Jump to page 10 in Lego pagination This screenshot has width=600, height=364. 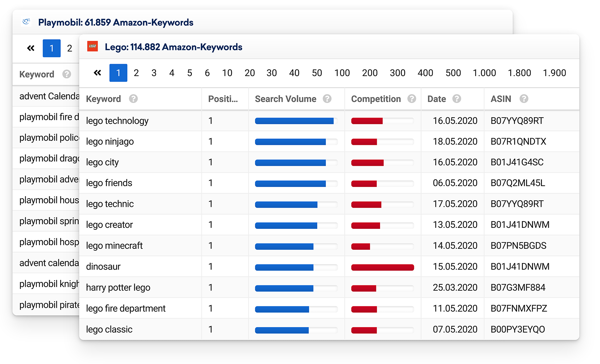(x=227, y=73)
